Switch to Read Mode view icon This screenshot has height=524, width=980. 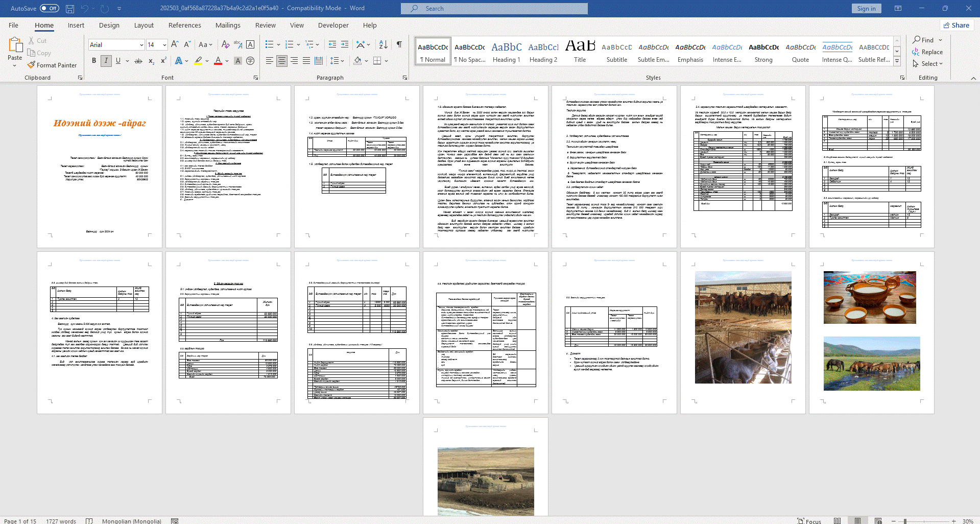837,521
